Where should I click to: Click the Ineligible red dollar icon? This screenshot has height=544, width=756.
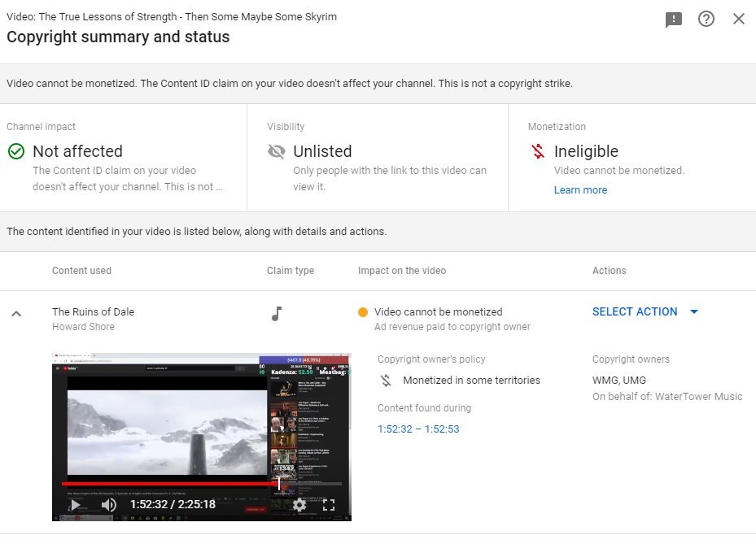point(538,151)
